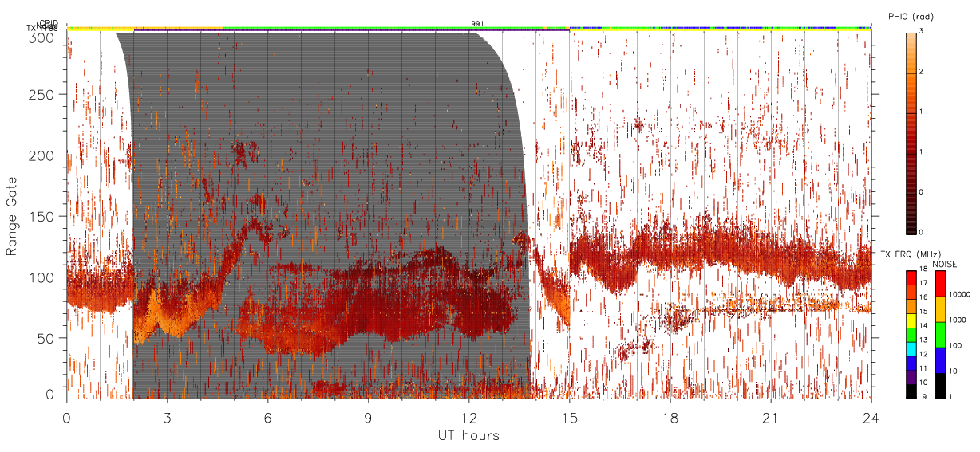Pick the cyan swatch in TX FRQ legend

(x=911, y=349)
